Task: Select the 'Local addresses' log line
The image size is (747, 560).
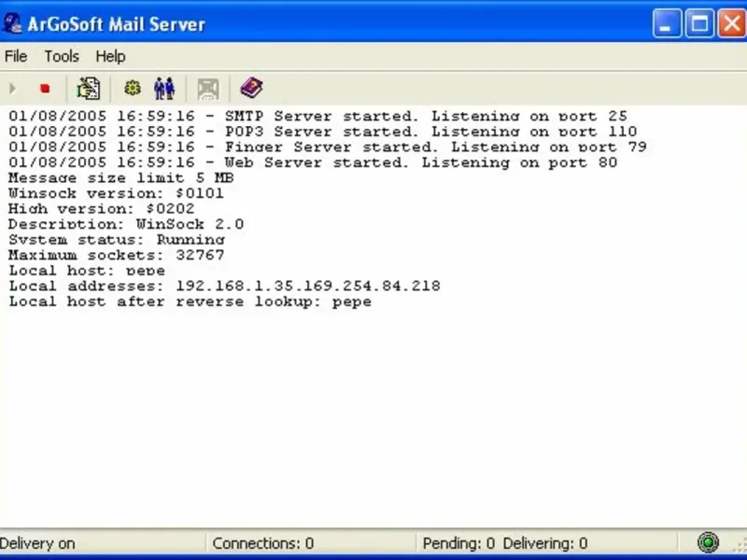Action: (225, 287)
